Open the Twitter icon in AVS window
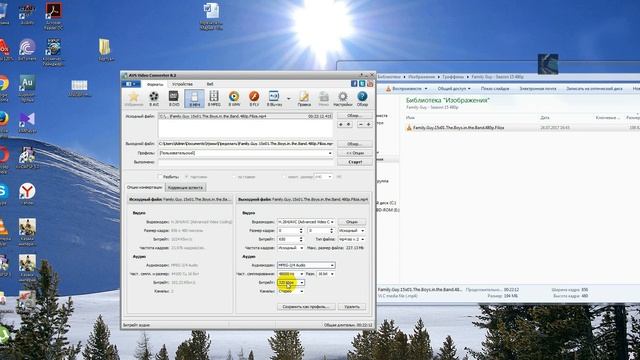640x360 pixels. pos(362,83)
